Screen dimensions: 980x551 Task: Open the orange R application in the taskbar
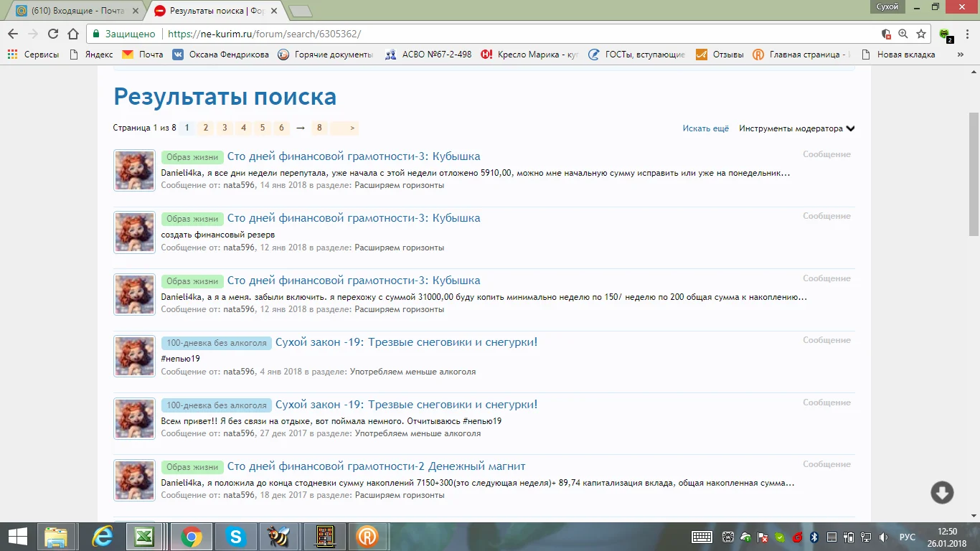(x=367, y=537)
